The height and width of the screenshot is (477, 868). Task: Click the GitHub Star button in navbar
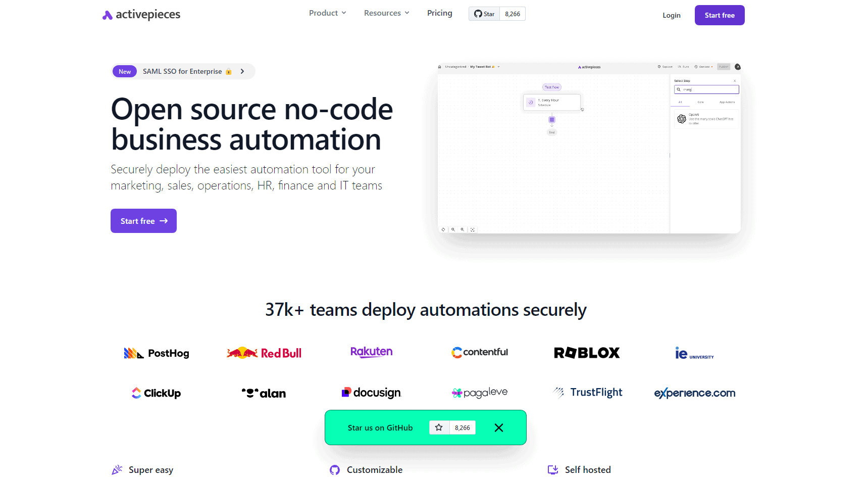(484, 14)
